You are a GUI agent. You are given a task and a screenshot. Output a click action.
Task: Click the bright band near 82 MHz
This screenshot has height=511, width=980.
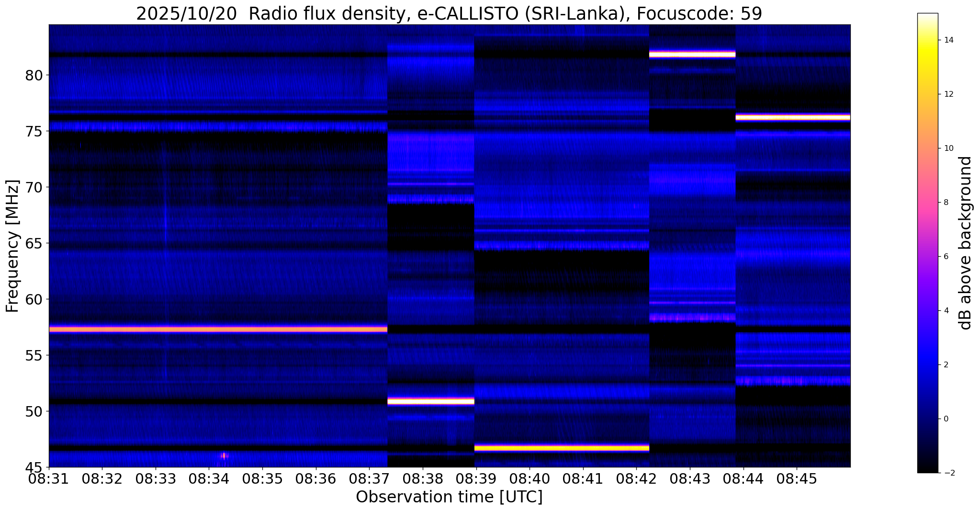click(x=692, y=54)
